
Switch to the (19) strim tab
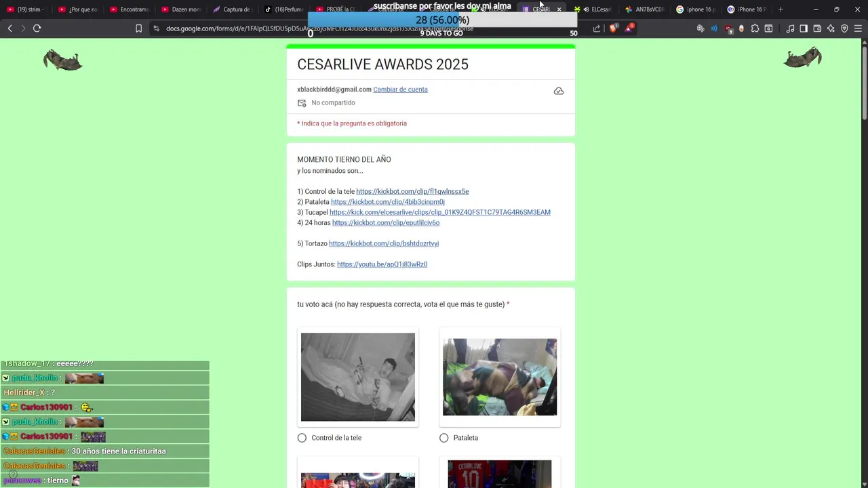tap(25, 9)
